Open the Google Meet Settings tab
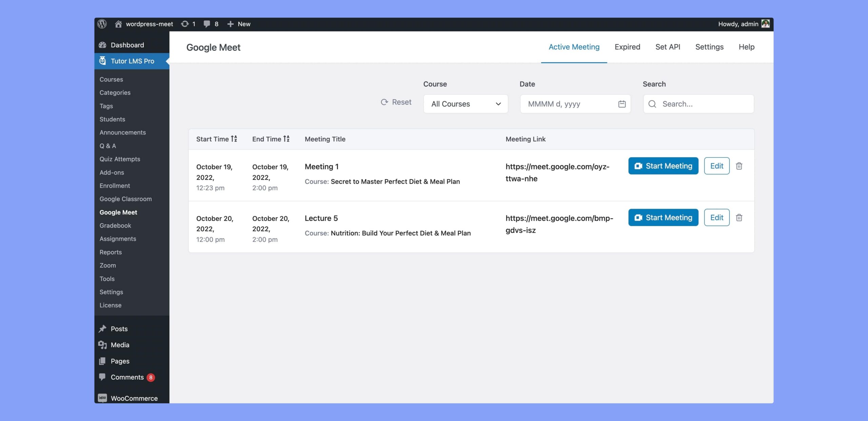Viewport: 868px width, 421px height. pyautogui.click(x=709, y=47)
